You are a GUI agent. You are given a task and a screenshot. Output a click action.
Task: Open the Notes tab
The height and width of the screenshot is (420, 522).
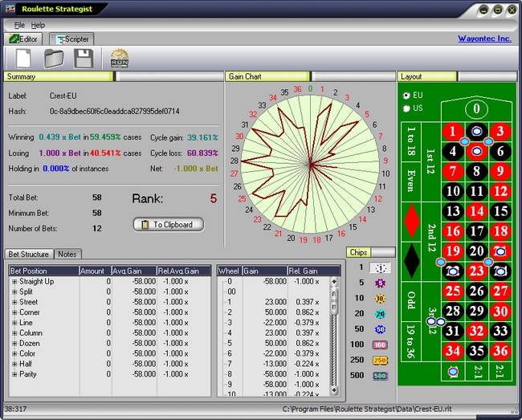coord(67,255)
